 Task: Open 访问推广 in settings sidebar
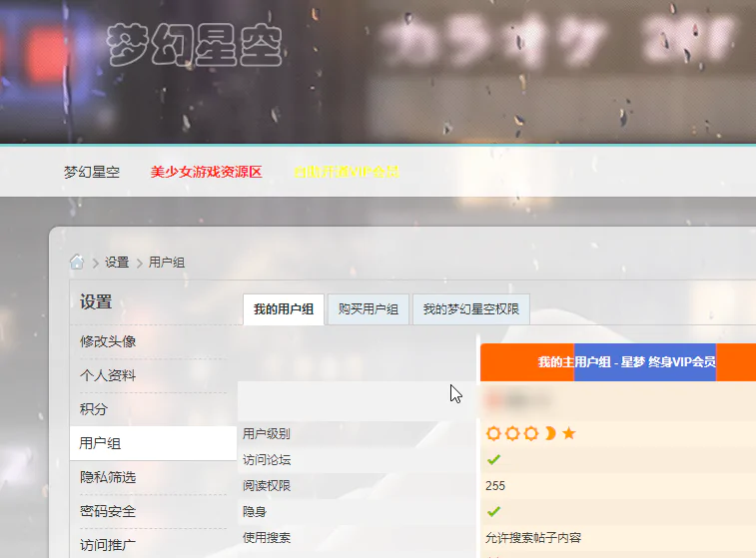(x=108, y=545)
